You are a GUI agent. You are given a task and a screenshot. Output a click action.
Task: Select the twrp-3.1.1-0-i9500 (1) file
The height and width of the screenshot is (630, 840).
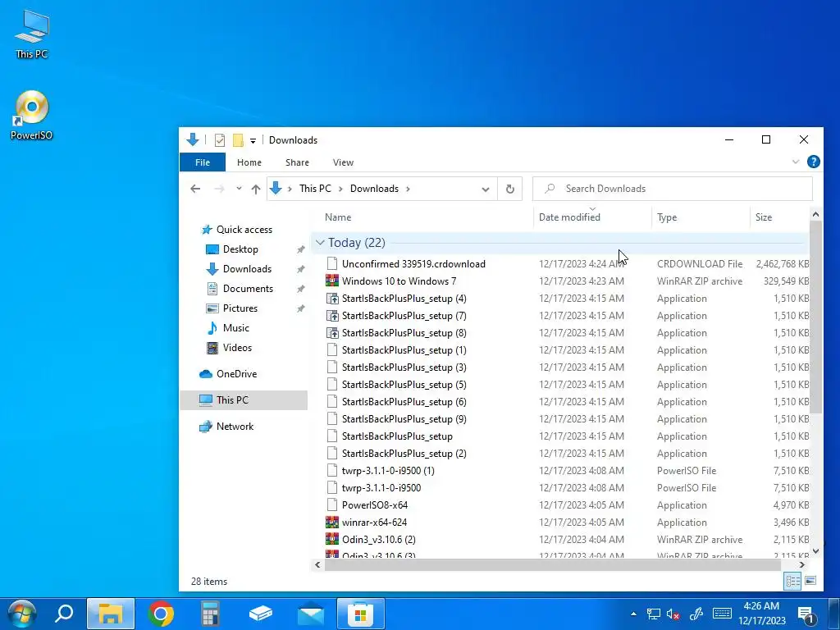coord(388,471)
